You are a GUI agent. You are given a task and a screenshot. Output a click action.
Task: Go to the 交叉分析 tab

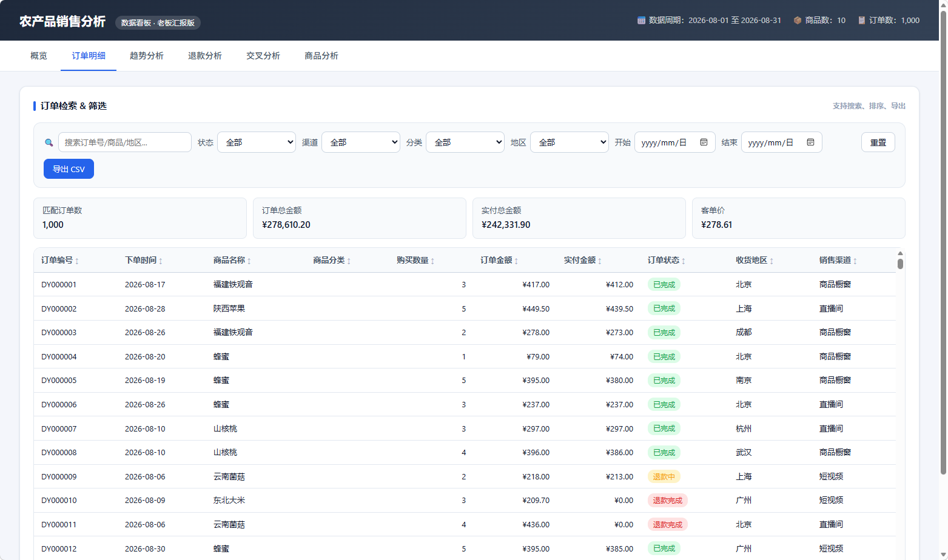click(x=263, y=56)
